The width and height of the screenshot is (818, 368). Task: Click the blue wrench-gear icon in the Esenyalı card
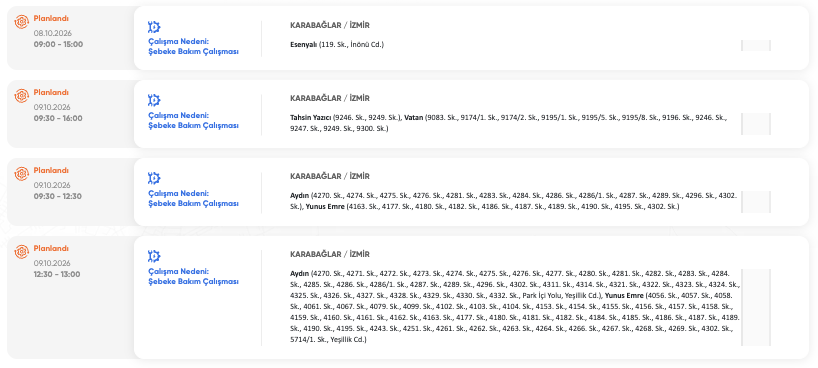coord(154,27)
